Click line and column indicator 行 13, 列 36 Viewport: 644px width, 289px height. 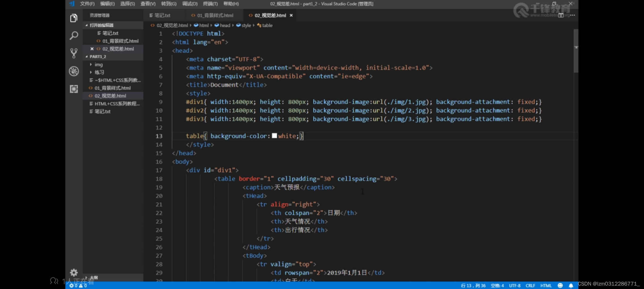473,286
